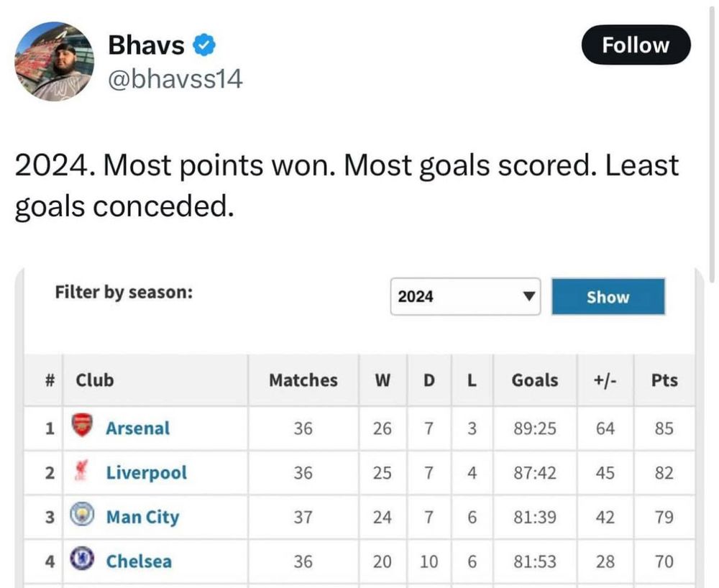Open the 2024 season dropdown

(465, 296)
